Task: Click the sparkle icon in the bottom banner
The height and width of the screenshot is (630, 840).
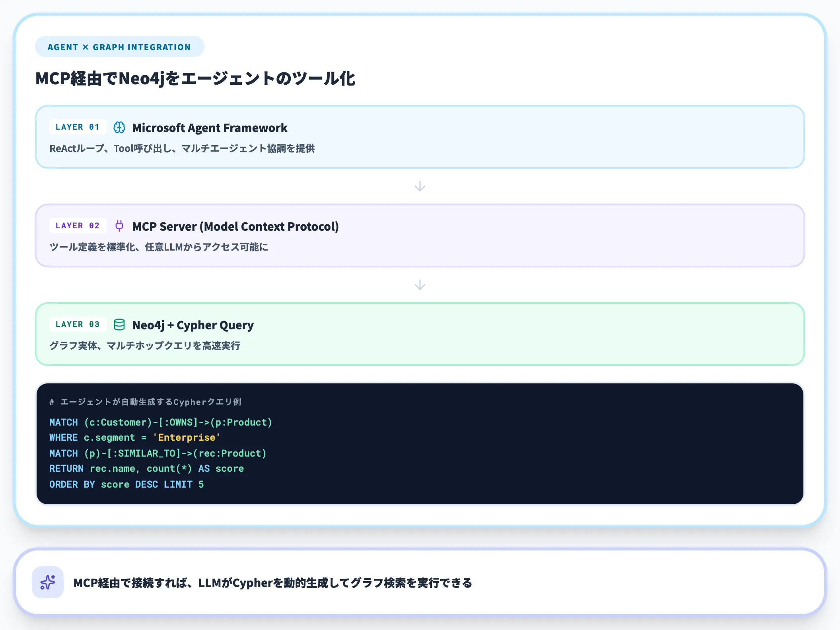Action: click(47, 582)
